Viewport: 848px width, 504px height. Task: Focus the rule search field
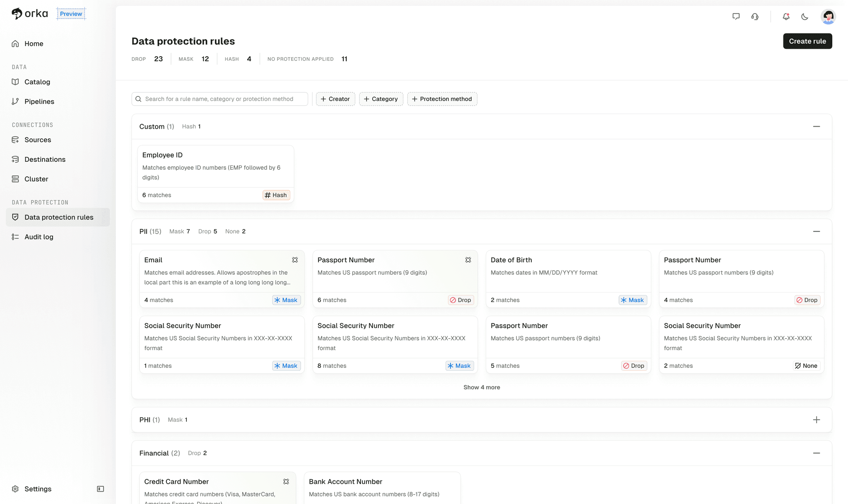pyautogui.click(x=224, y=99)
